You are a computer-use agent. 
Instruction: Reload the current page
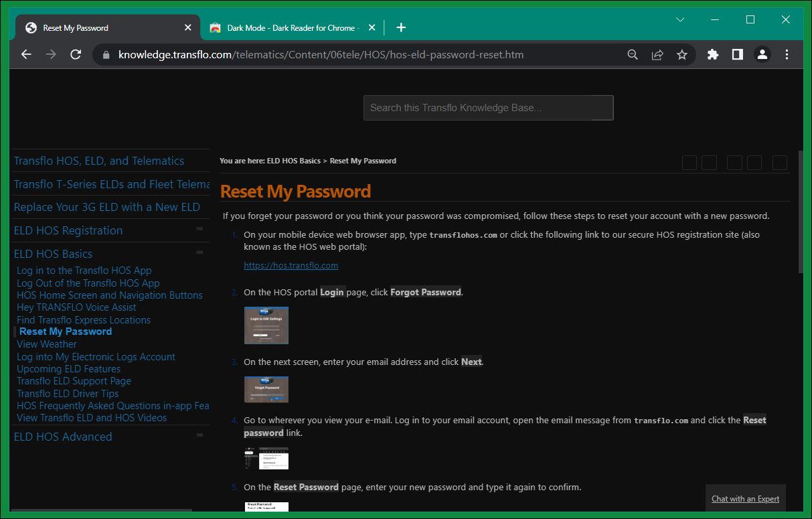(x=76, y=55)
